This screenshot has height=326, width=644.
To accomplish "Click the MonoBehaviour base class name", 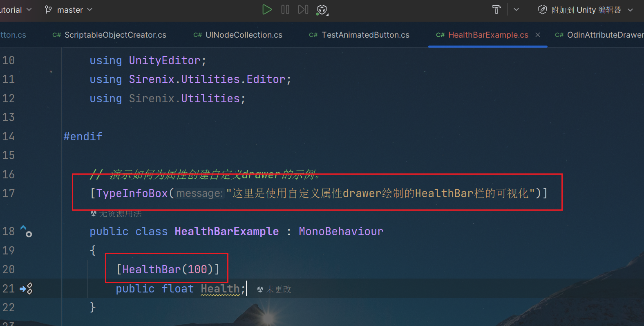I will click(341, 232).
